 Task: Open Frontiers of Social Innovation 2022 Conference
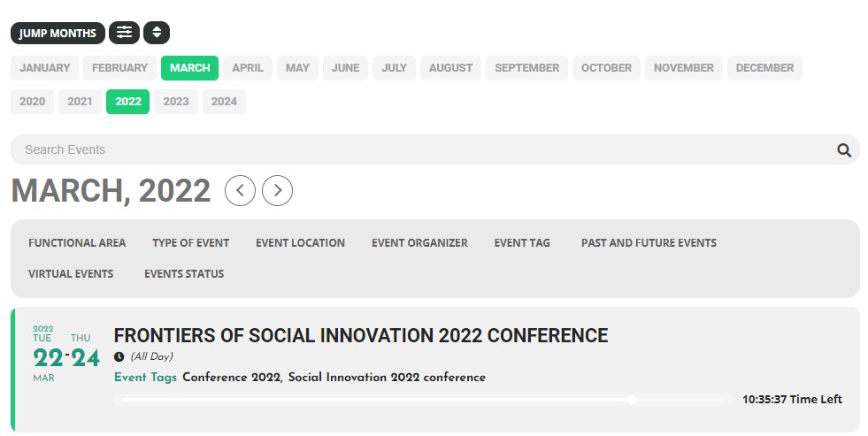(361, 335)
